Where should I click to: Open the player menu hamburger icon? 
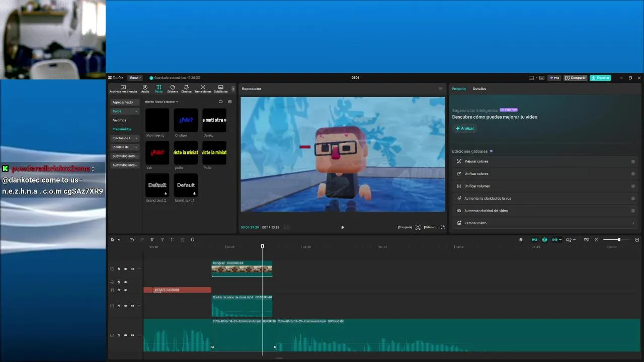point(440,89)
